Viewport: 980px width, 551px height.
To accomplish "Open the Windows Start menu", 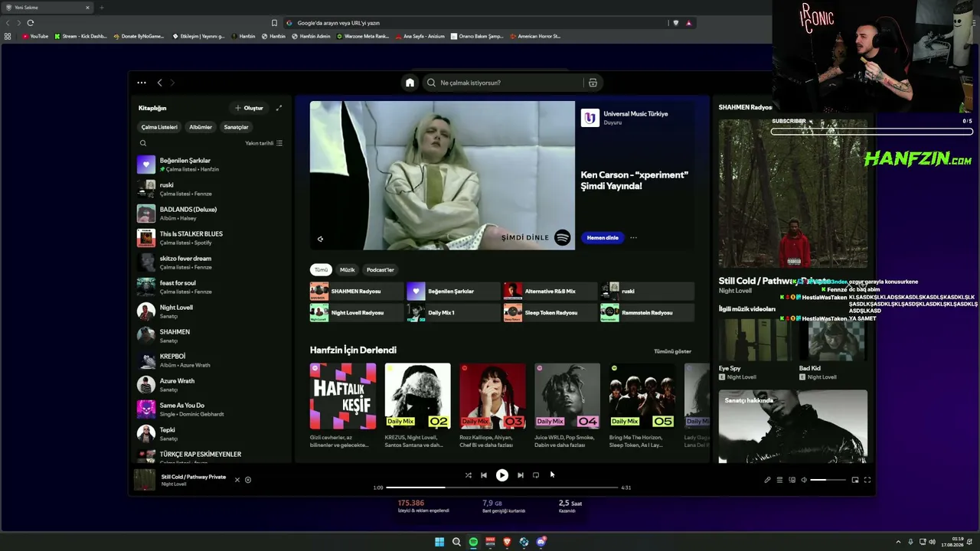I will [x=439, y=542].
